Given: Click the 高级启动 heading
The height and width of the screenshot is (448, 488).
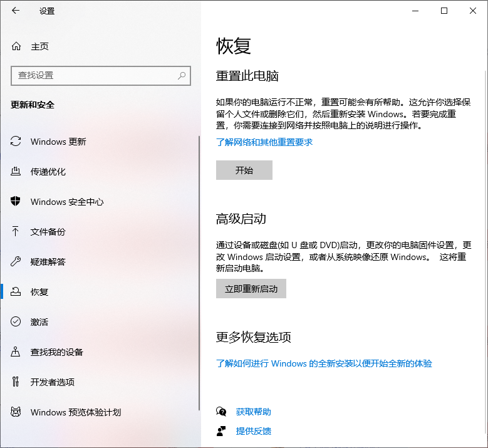Looking at the screenshot, I should coord(241,219).
